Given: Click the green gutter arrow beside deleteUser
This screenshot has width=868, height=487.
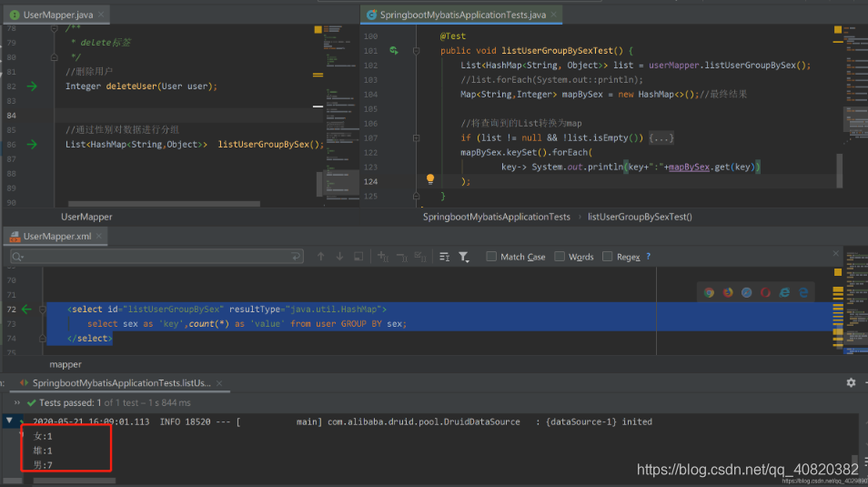Looking at the screenshot, I should (32, 86).
